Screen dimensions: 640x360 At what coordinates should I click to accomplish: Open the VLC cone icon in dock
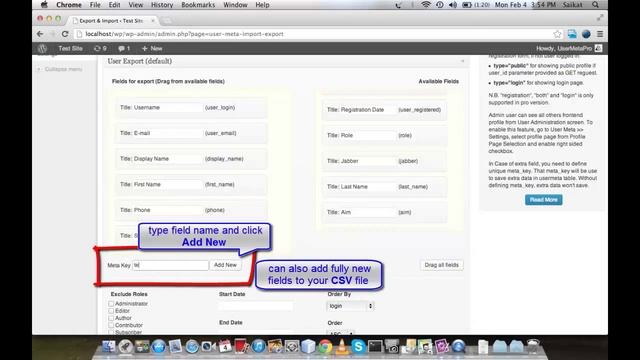point(341,347)
